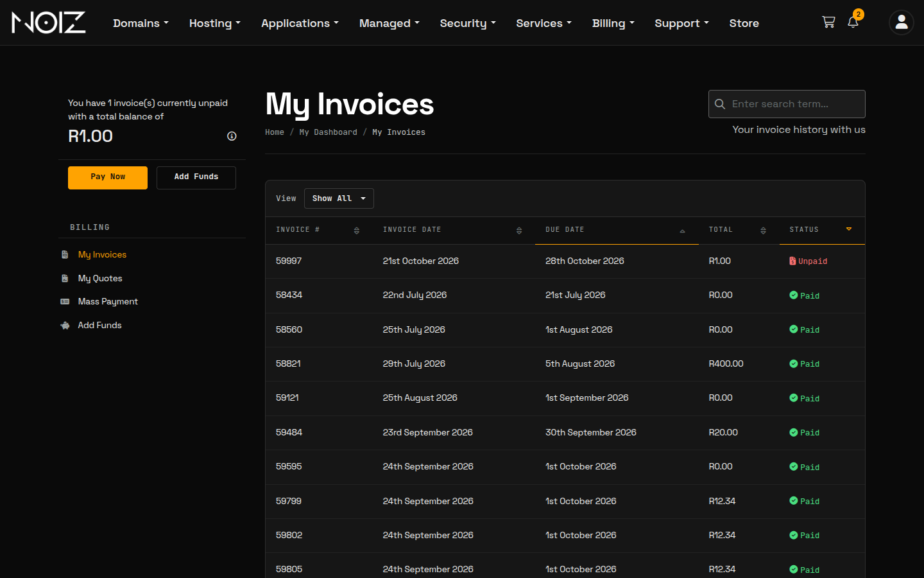Viewport: 924px width, 578px height.
Task: Click the Paid checkmark icon for invoice 58821
Action: [794, 363]
